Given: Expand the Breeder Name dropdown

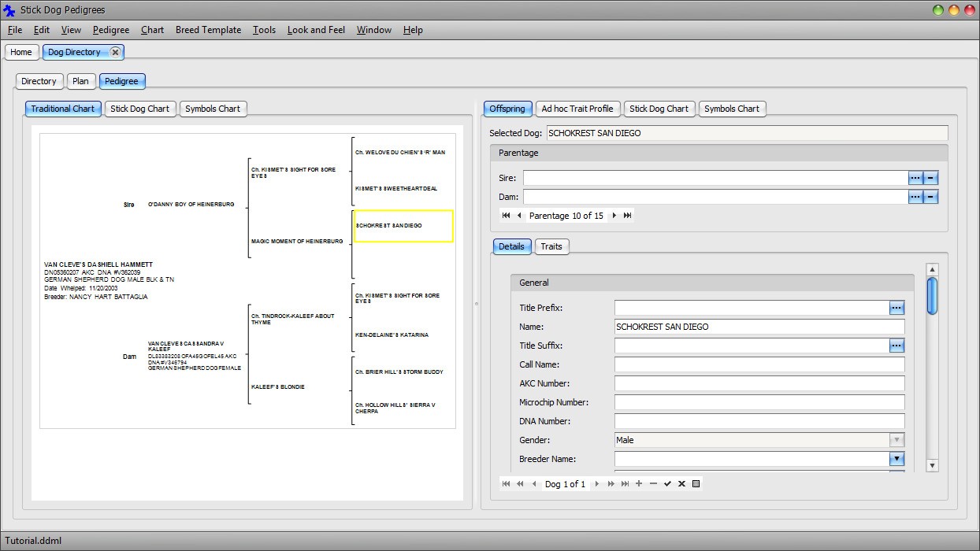Looking at the screenshot, I should pyautogui.click(x=896, y=459).
